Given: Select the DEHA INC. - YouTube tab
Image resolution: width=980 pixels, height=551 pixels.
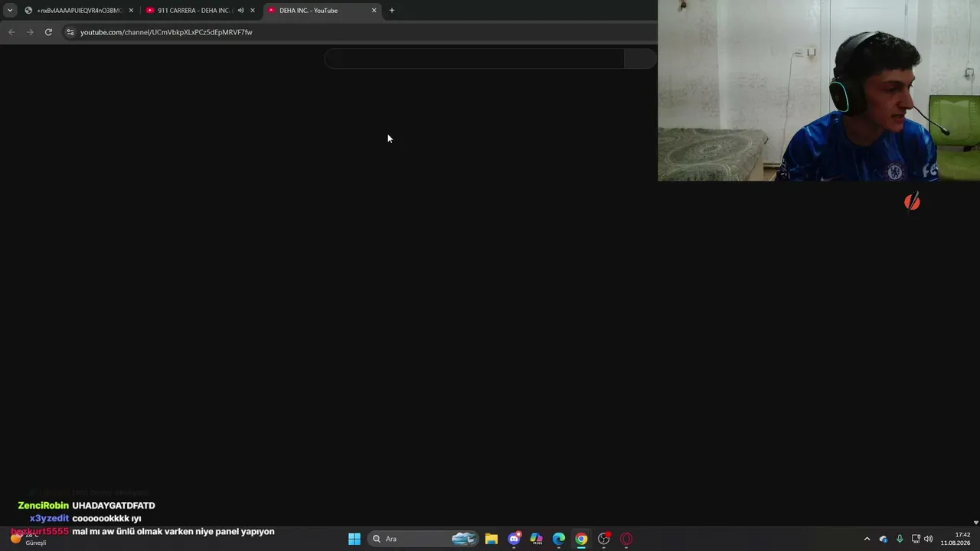Looking at the screenshot, I should coord(322,11).
